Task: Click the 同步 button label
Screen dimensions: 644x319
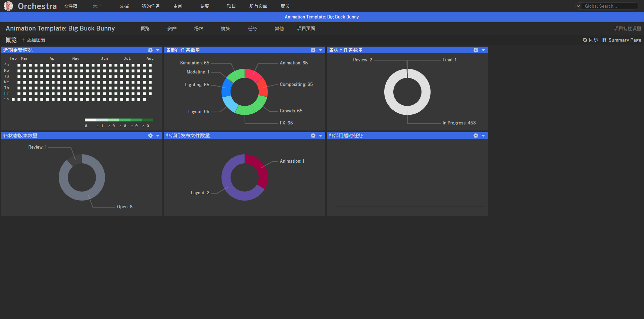Action: [x=593, y=40]
